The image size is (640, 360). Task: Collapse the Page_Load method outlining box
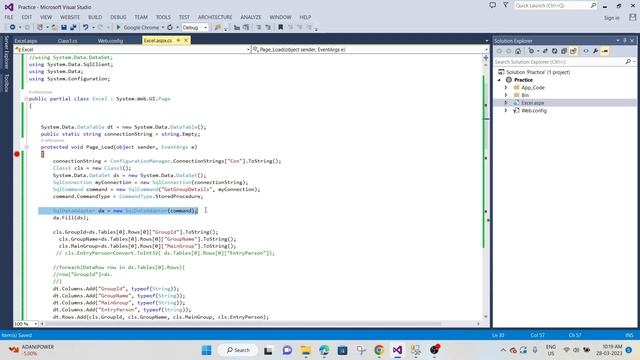tap(26, 147)
